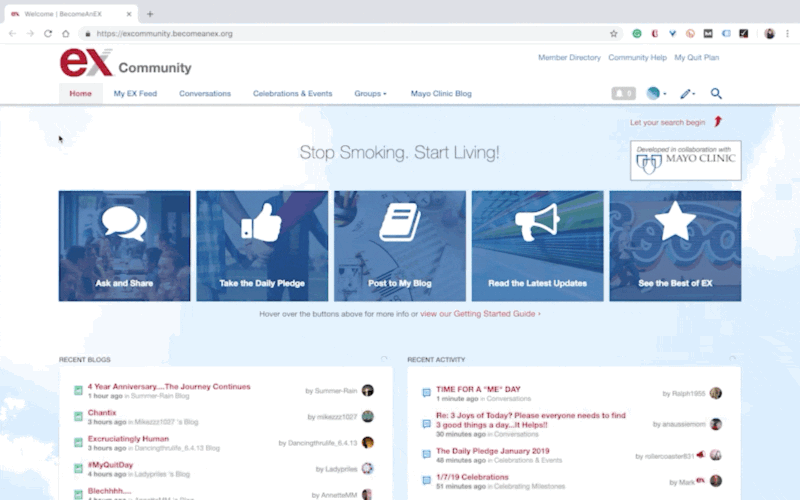Image resolution: width=800 pixels, height=500 pixels.
Task: Click discussion icon beside TIME FOR A "ME" DAY
Action: (427, 393)
